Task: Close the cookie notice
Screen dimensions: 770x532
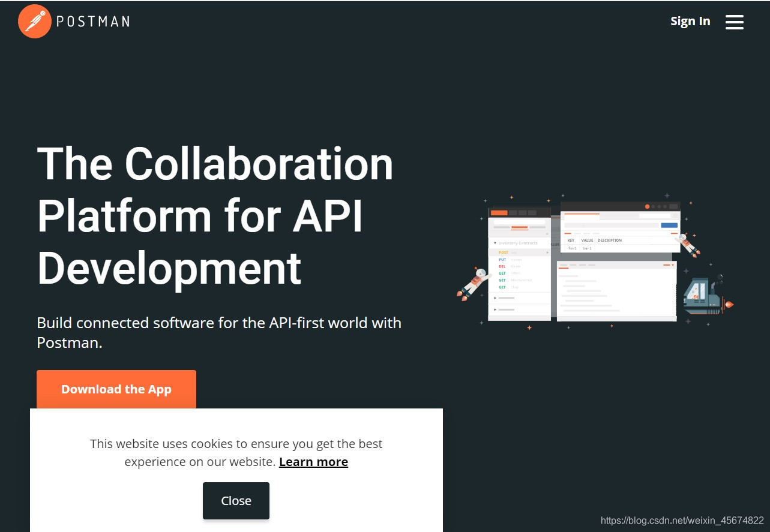Action: [236, 501]
